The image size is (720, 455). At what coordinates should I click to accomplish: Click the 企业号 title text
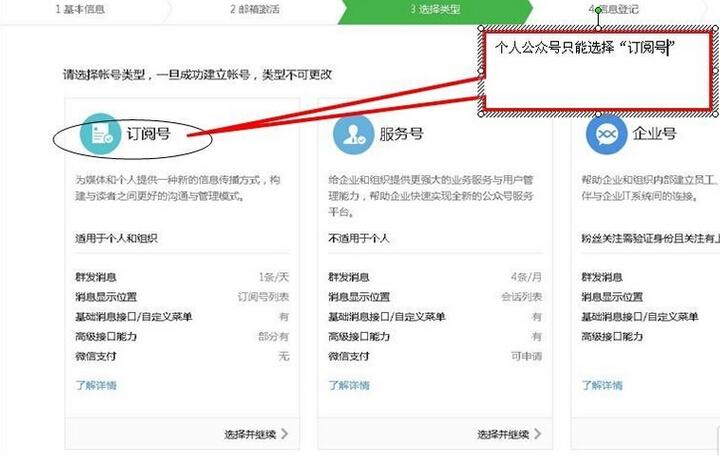[654, 134]
